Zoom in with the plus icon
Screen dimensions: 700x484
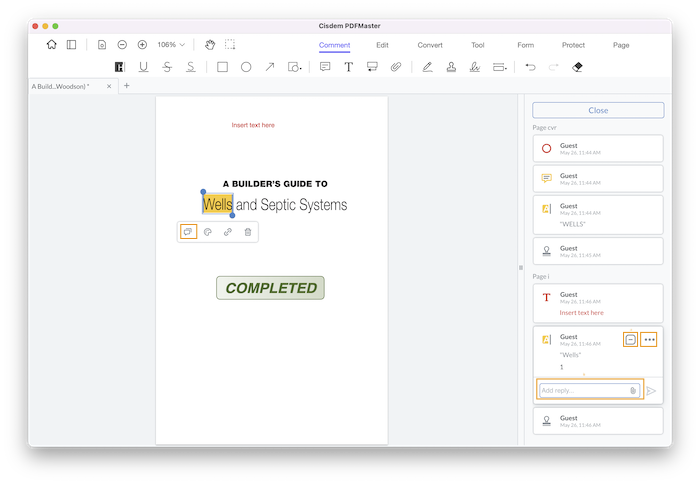click(142, 45)
